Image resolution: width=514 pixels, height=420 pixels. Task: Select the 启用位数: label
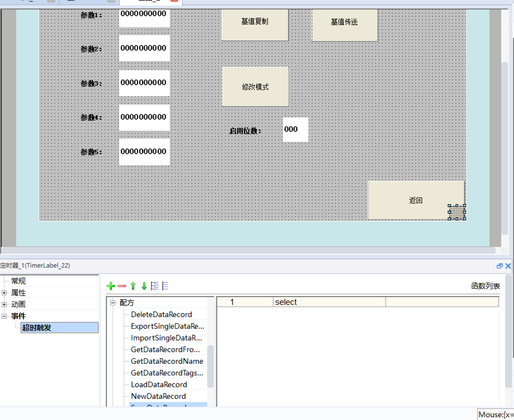245,131
